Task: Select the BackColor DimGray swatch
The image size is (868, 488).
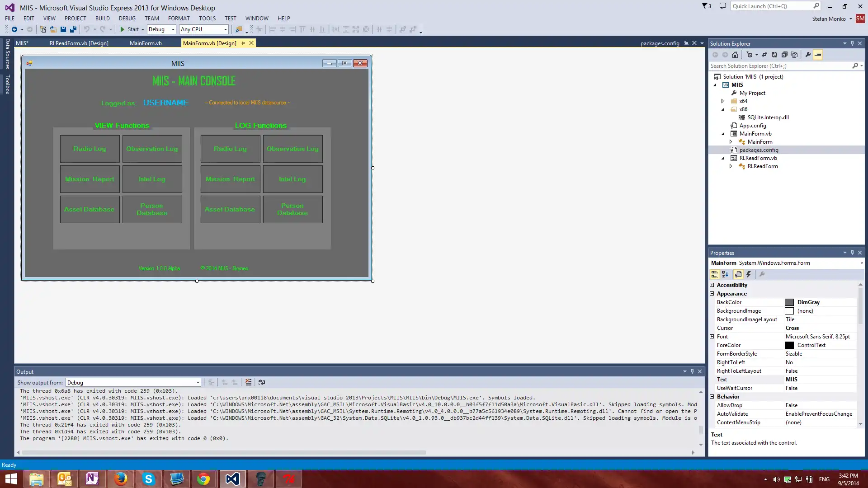Action: click(789, 301)
